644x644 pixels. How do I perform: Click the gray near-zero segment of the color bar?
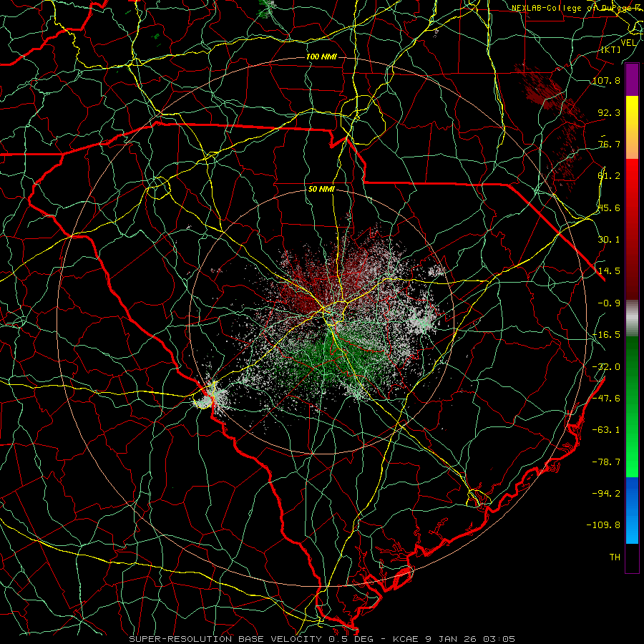point(632,318)
